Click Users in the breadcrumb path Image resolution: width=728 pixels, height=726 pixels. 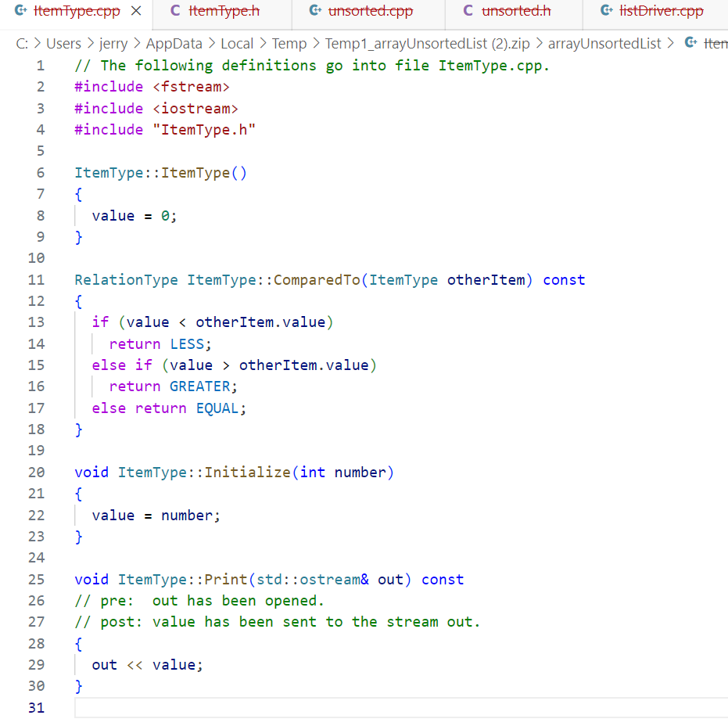pyautogui.click(x=64, y=44)
